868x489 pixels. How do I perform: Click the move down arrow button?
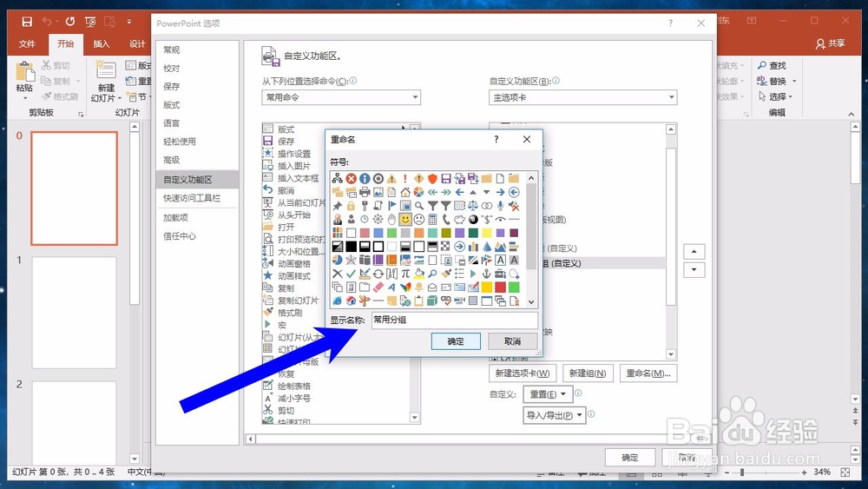[x=694, y=270]
